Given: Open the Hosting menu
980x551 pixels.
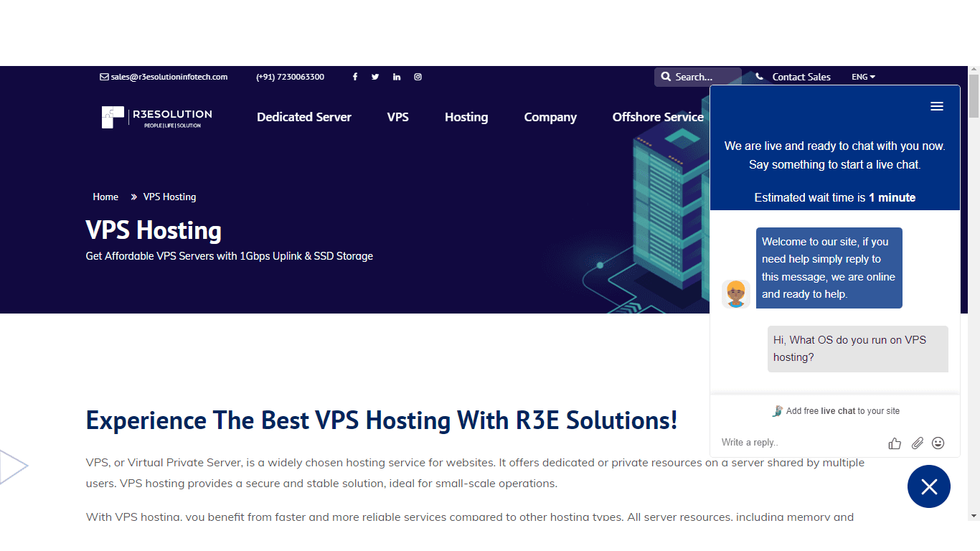Looking at the screenshot, I should point(466,117).
